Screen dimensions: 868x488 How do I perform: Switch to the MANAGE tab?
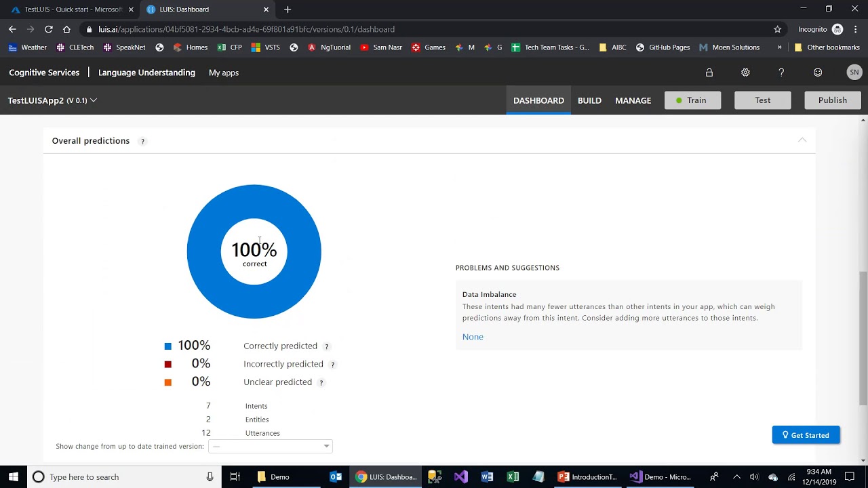633,100
